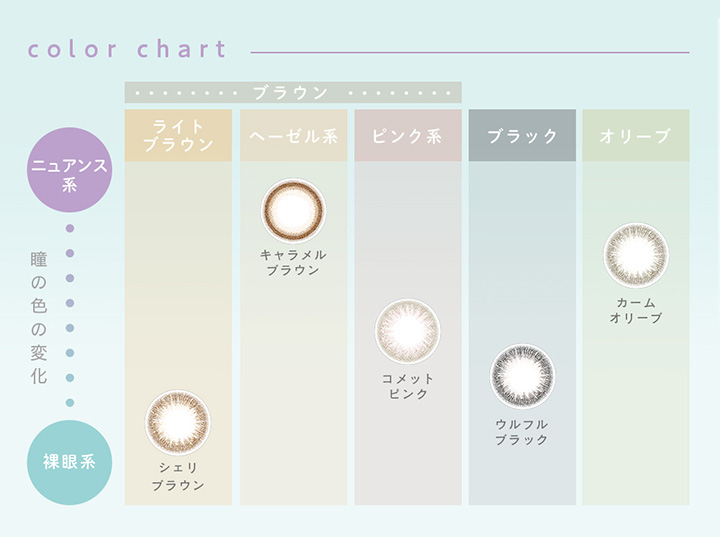Click the シェリブラウン text label
The image size is (720, 537).
point(178,476)
